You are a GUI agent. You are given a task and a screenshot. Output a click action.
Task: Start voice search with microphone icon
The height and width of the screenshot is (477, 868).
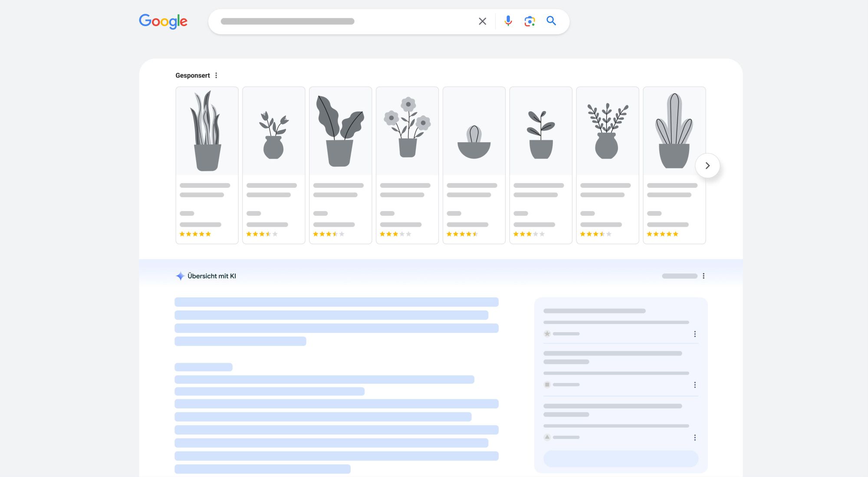pyautogui.click(x=508, y=21)
